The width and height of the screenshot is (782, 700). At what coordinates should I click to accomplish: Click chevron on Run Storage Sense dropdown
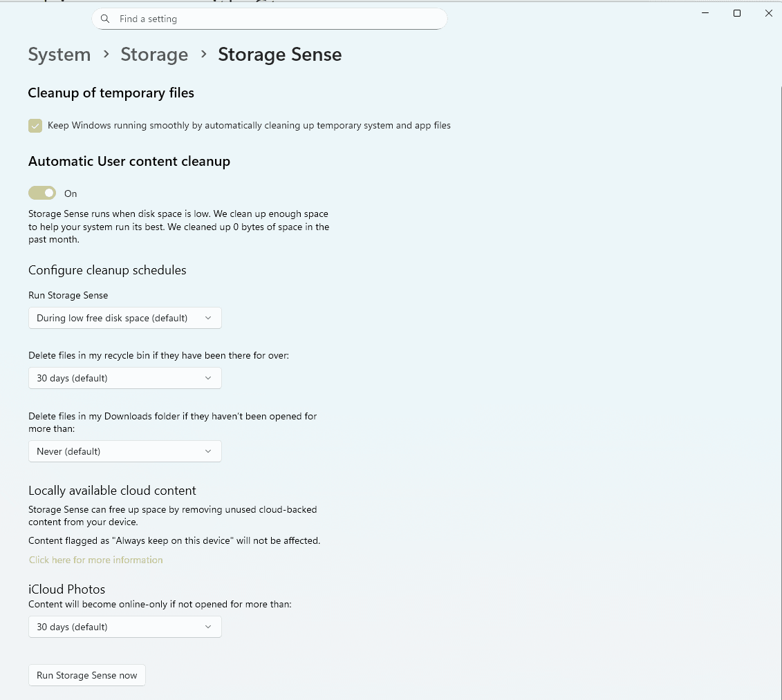pos(208,318)
